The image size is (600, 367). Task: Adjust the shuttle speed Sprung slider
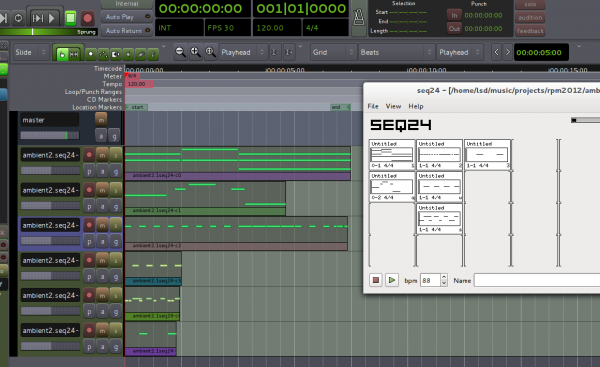pyautogui.click(x=49, y=32)
